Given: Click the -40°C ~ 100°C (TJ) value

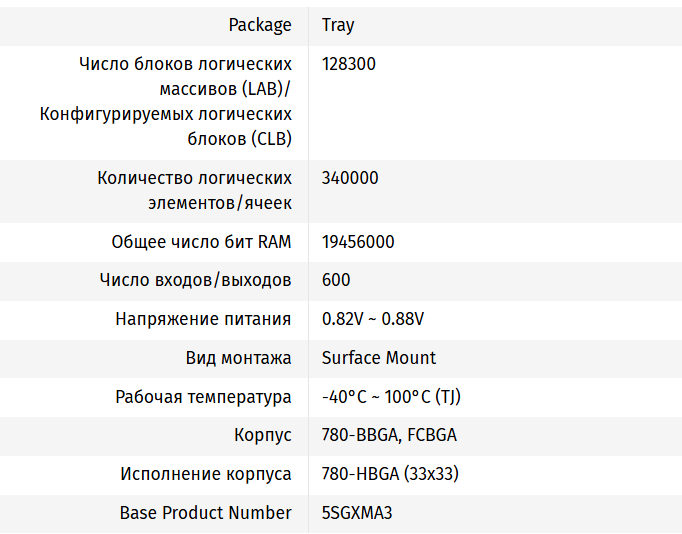Looking at the screenshot, I should coord(391,397).
